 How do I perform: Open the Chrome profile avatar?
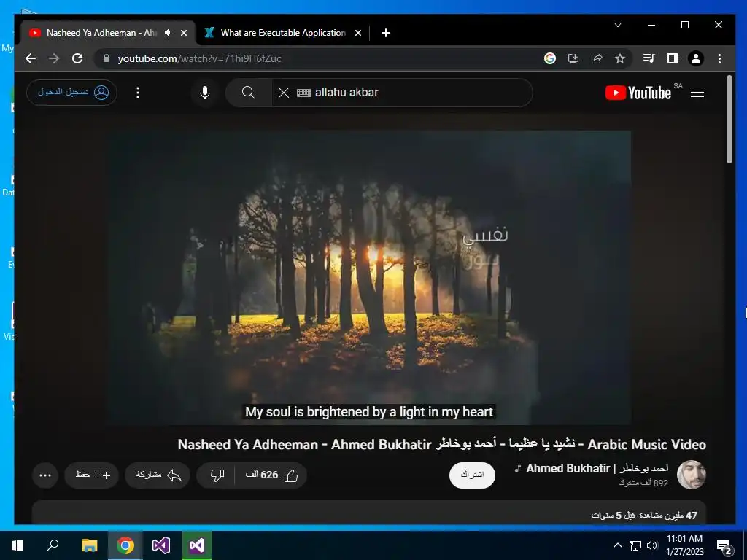point(695,58)
